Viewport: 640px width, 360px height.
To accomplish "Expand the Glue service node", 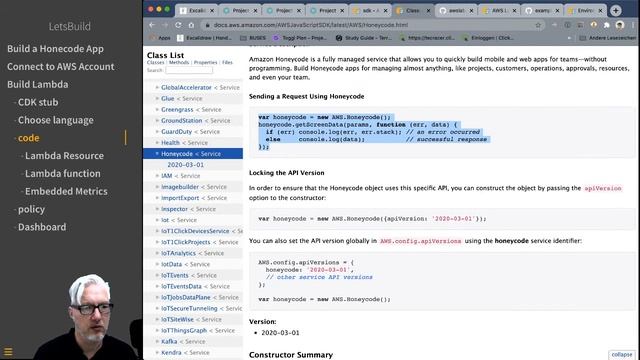I will pyautogui.click(x=157, y=98).
